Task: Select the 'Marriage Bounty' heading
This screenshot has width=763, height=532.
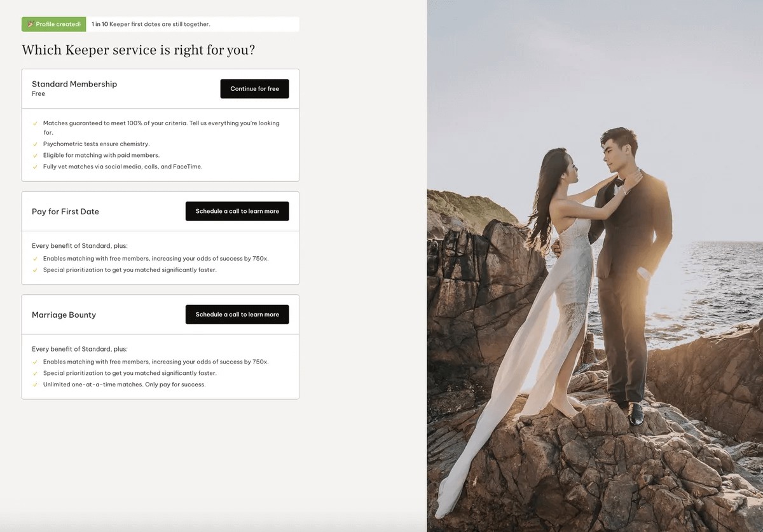Action: 64,315
